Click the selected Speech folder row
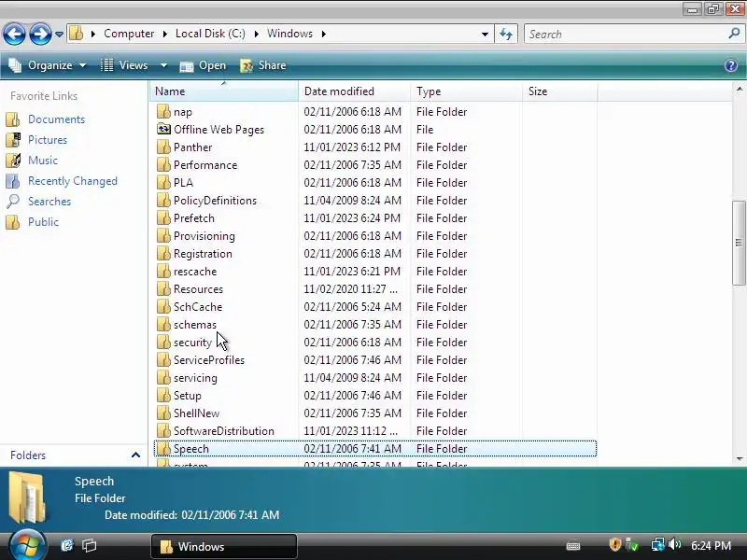Screen dimensions: 747x560 point(375,449)
